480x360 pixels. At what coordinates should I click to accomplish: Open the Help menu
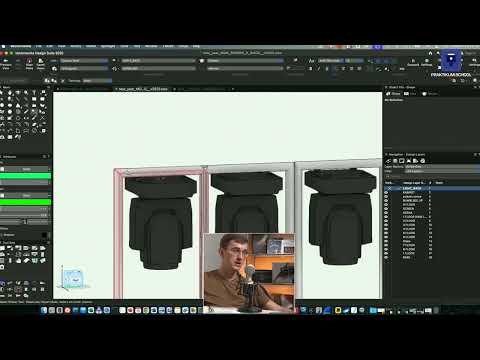pos(196,46)
